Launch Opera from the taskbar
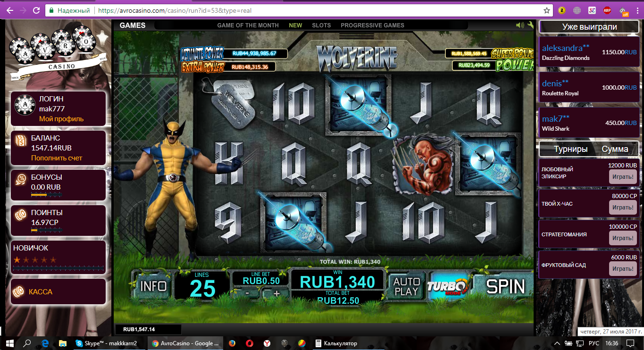Viewport: 644px width, 350px height. (249, 343)
